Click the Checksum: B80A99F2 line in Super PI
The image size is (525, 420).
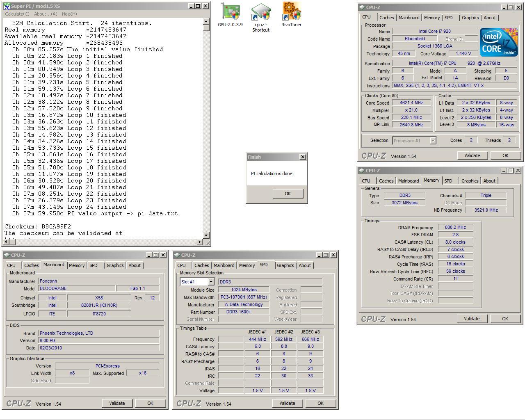pos(38,226)
